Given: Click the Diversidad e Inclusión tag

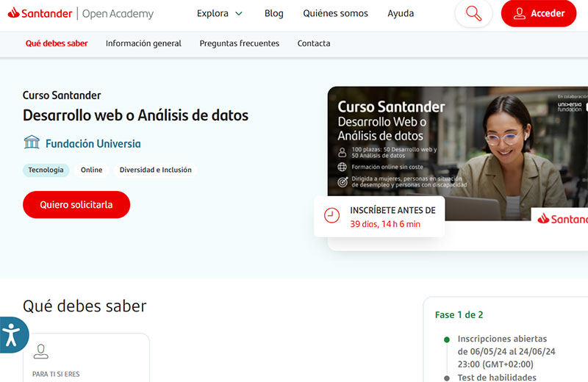Looking at the screenshot, I should pyautogui.click(x=155, y=170).
